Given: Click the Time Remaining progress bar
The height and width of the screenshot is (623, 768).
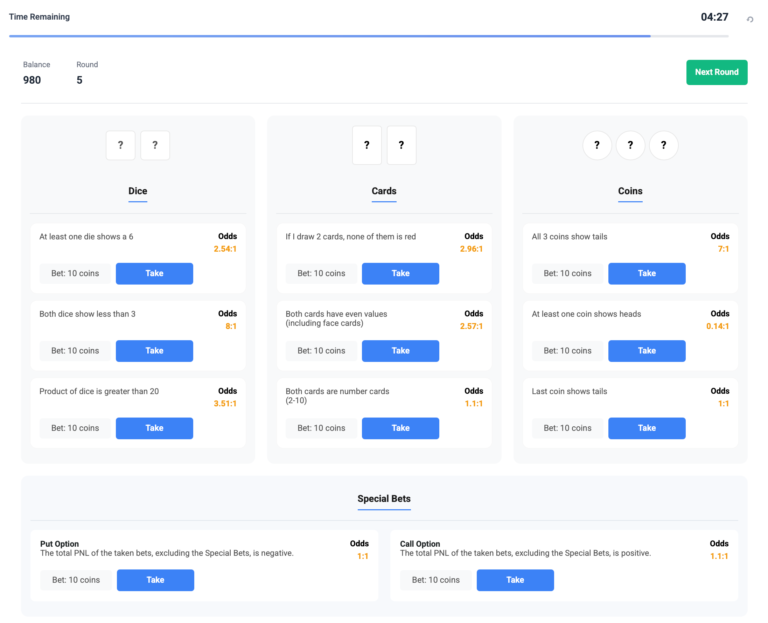Looking at the screenshot, I should tap(369, 36).
